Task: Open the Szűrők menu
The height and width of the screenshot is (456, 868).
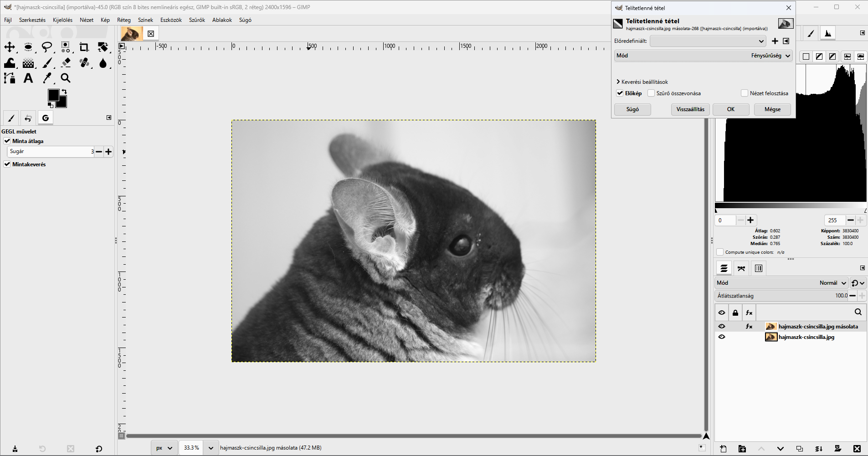Action: coord(197,20)
